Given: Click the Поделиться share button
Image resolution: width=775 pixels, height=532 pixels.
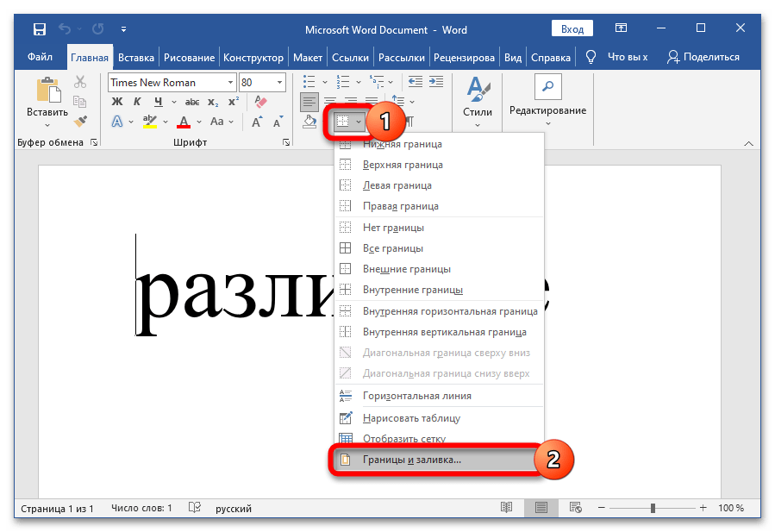Looking at the screenshot, I should (703, 57).
